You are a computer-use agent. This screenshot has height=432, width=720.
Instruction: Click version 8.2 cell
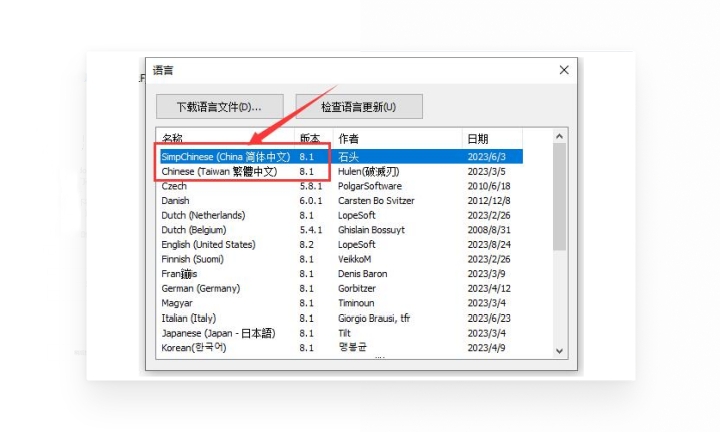307,245
